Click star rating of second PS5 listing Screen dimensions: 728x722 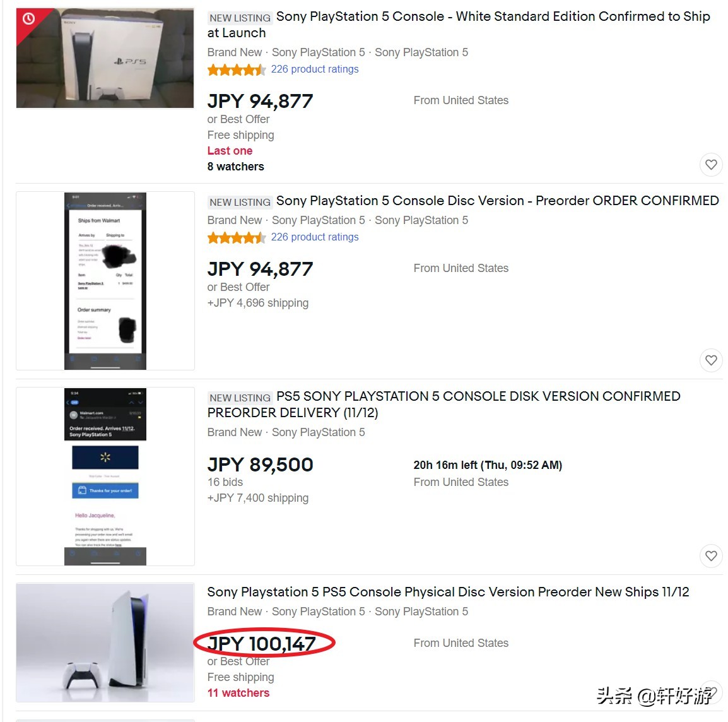coord(236,237)
